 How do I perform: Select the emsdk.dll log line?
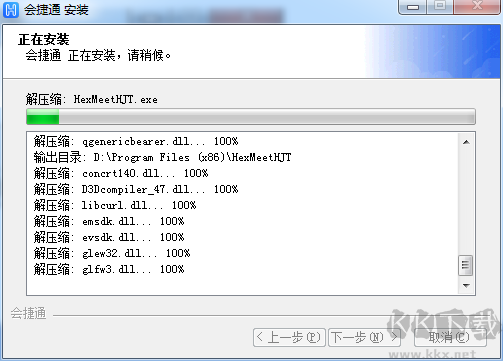coord(109,221)
